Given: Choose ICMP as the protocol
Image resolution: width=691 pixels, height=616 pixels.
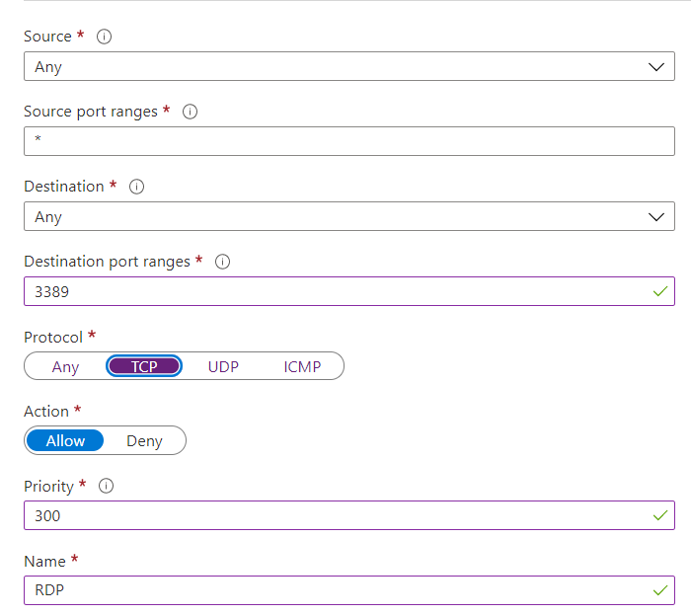Looking at the screenshot, I should (x=302, y=366).
